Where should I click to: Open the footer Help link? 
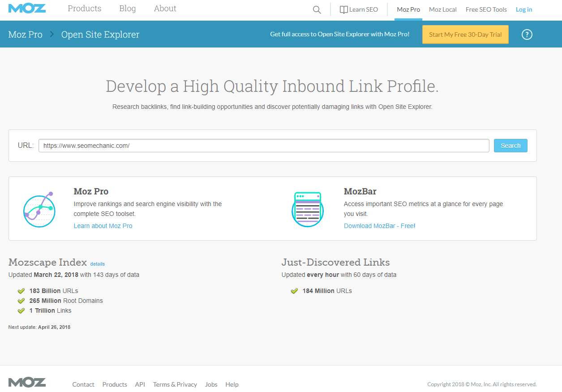coord(232,384)
